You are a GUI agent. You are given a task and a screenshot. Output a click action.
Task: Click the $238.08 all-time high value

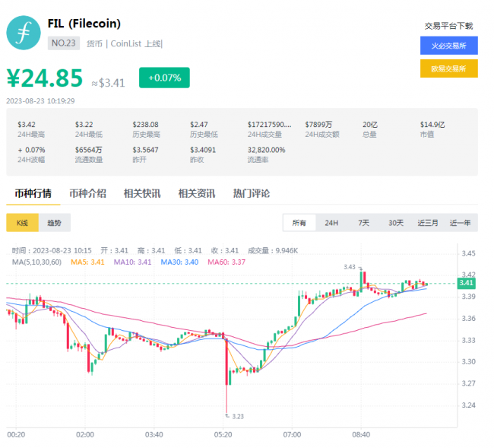pyautogui.click(x=145, y=125)
